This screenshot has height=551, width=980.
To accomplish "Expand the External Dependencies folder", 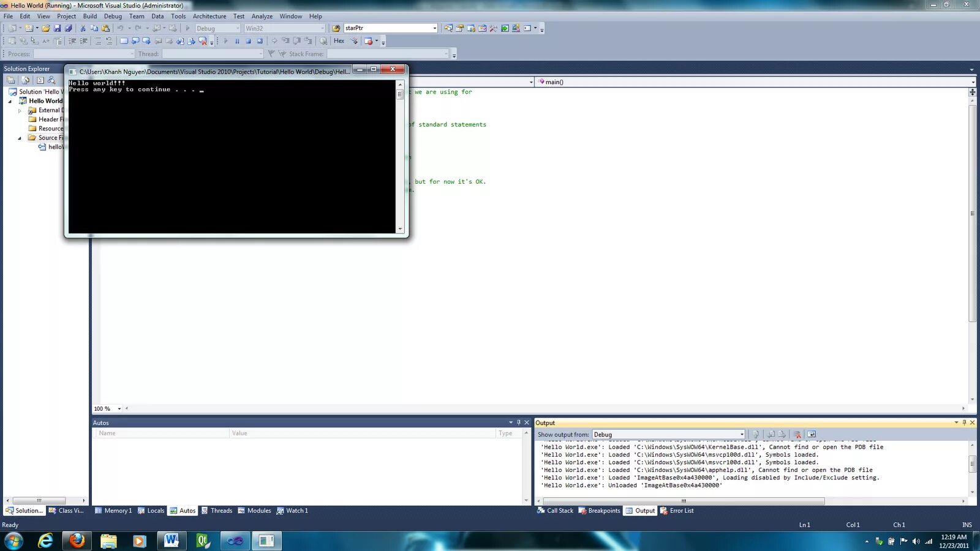I will coord(20,111).
